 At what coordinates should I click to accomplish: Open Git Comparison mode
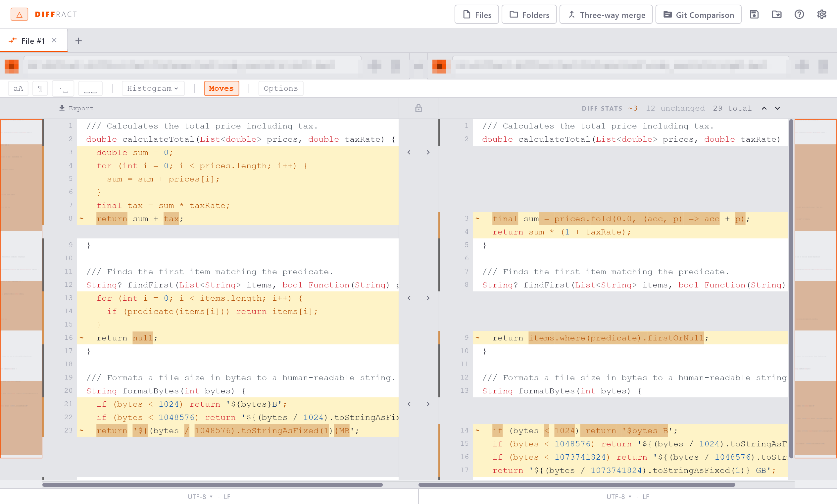pos(698,15)
